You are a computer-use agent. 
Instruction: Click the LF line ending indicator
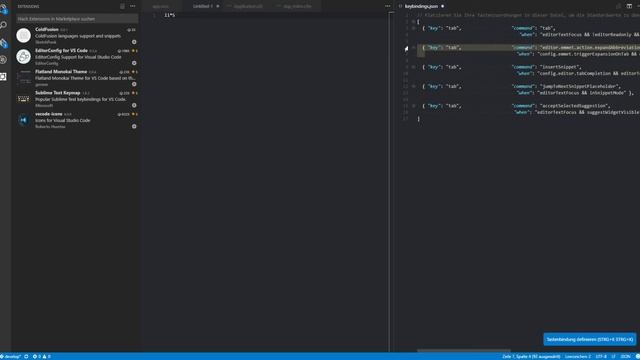pyautogui.click(x=613, y=357)
